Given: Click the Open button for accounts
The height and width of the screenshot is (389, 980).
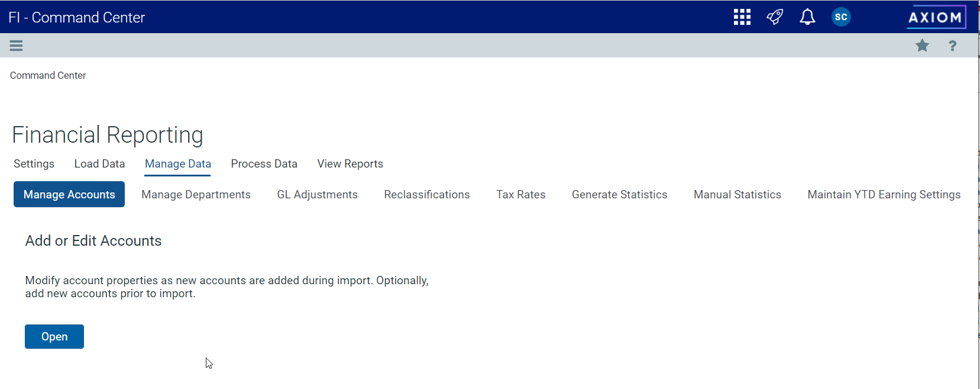Looking at the screenshot, I should pos(54,336).
